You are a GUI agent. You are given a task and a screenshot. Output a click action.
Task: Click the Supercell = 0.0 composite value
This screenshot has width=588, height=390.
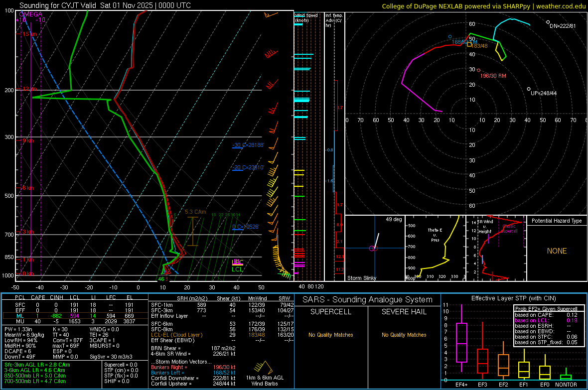(121, 365)
